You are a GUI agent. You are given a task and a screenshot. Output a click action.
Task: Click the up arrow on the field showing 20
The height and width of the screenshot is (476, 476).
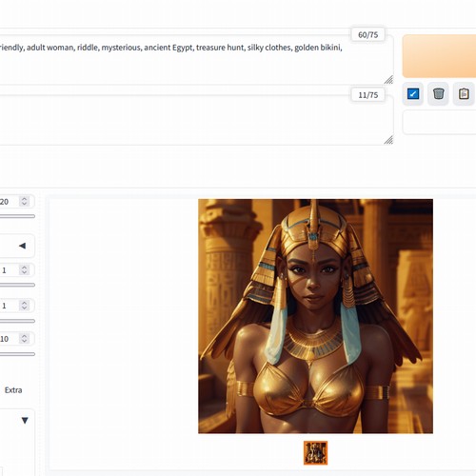pos(24,199)
